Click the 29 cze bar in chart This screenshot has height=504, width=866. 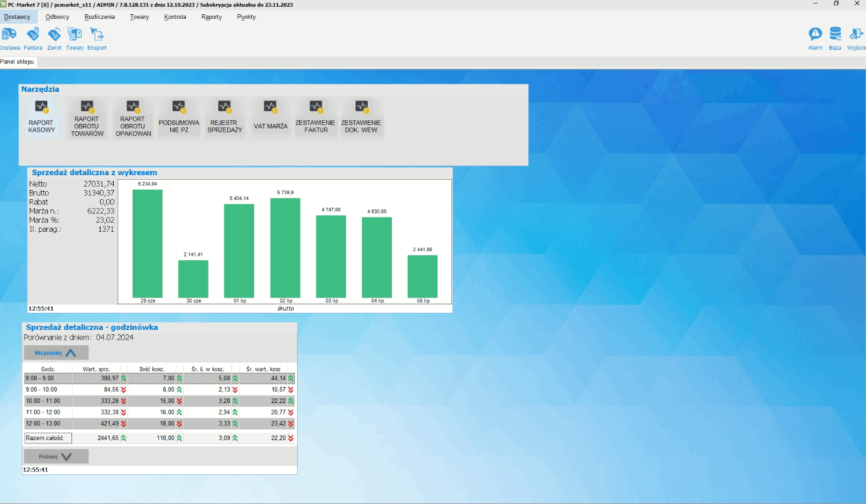(x=147, y=244)
